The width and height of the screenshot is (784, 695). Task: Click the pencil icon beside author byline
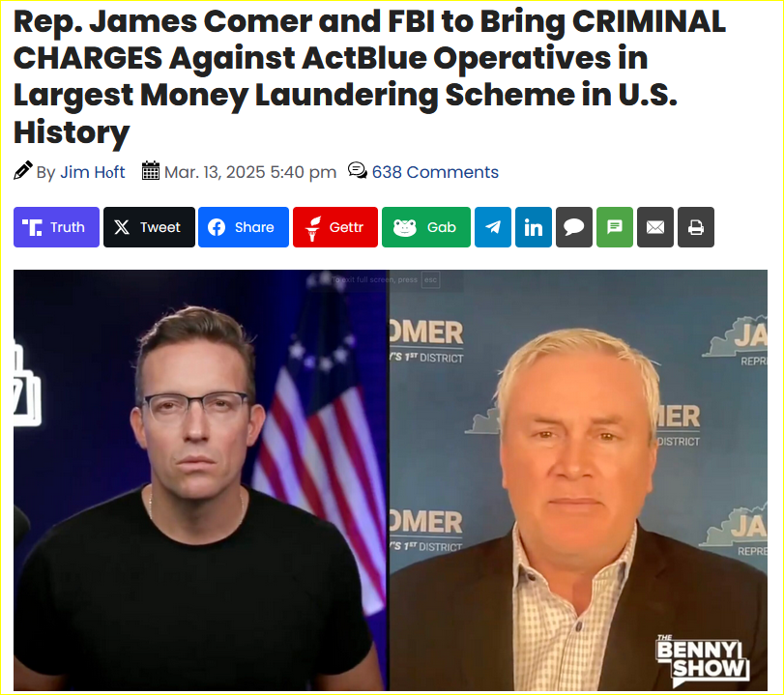[x=23, y=170]
